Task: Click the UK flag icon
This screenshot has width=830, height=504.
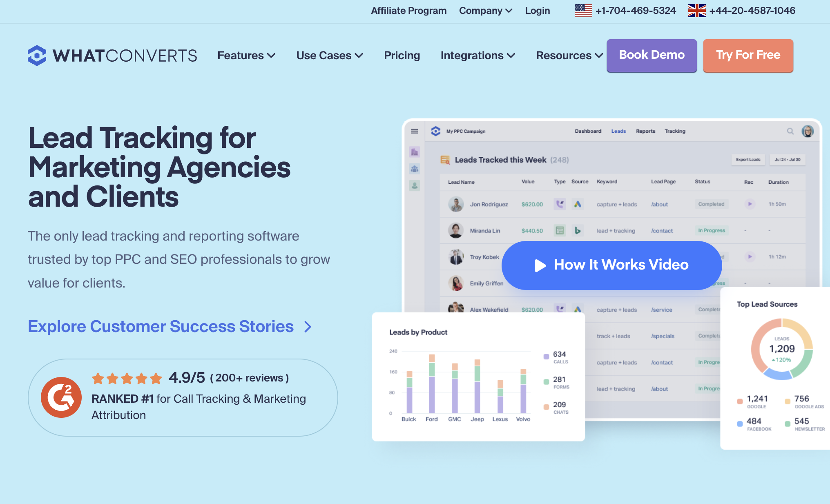Action: tap(697, 11)
